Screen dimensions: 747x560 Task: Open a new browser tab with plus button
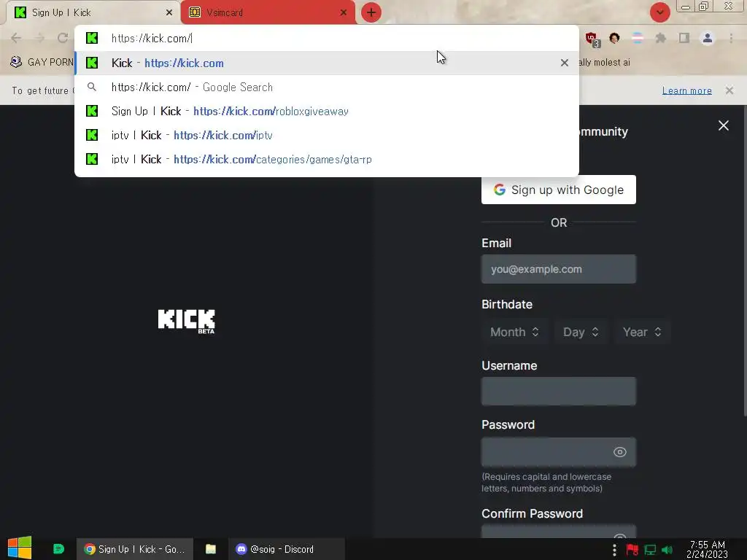click(371, 12)
